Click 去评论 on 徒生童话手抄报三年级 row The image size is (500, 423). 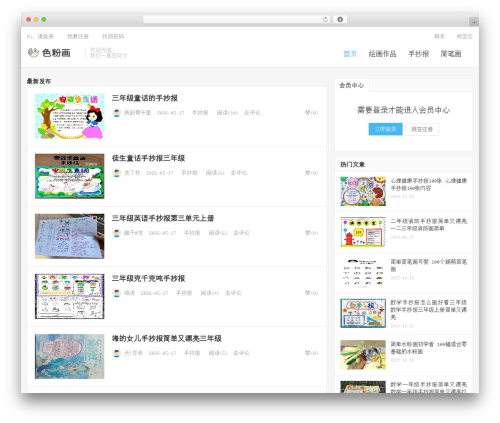click(x=239, y=173)
